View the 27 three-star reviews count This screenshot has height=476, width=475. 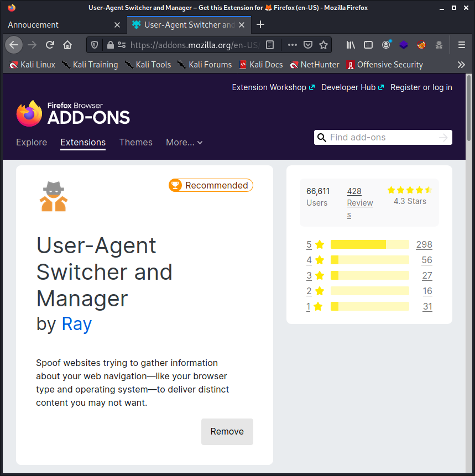[427, 275]
